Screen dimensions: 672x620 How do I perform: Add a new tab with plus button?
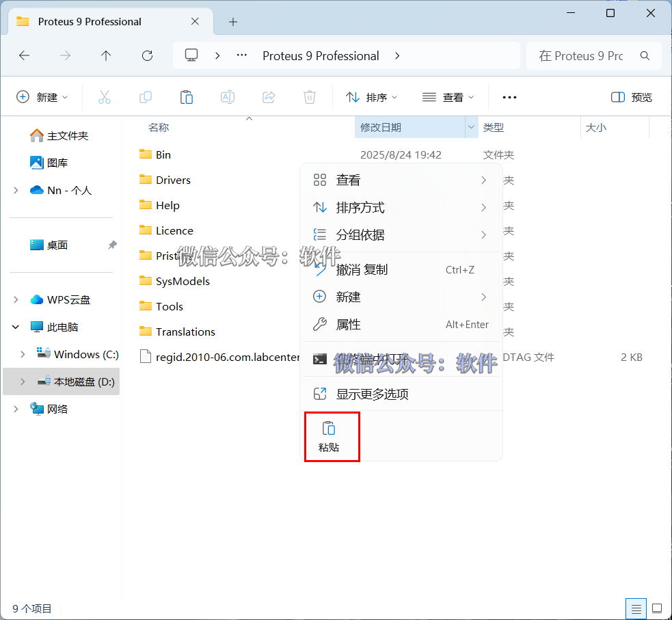[233, 22]
